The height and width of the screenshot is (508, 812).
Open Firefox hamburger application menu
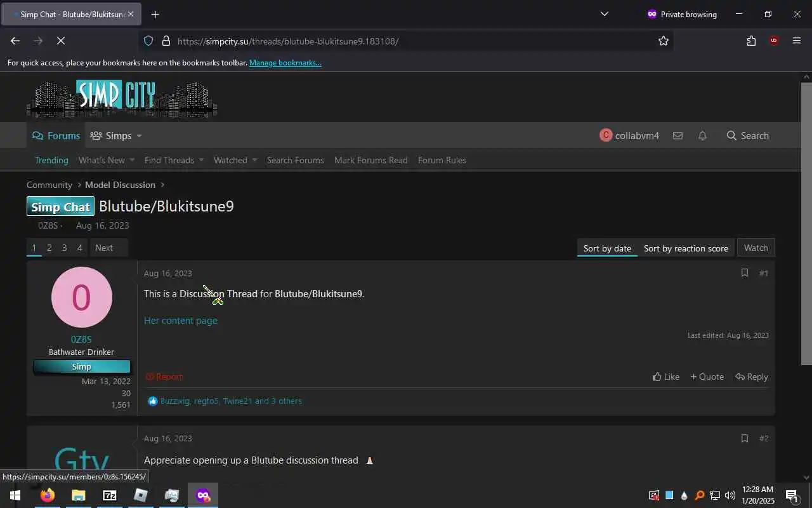[797, 41]
